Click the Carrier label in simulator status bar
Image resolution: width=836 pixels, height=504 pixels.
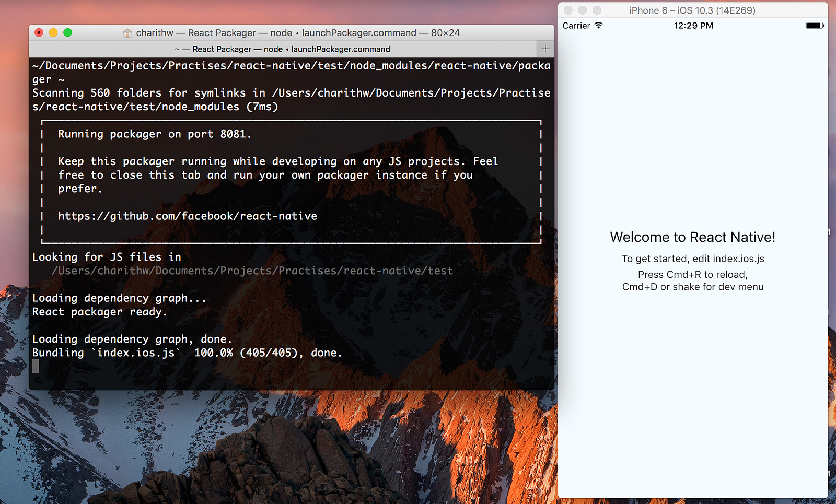tap(576, 26)
